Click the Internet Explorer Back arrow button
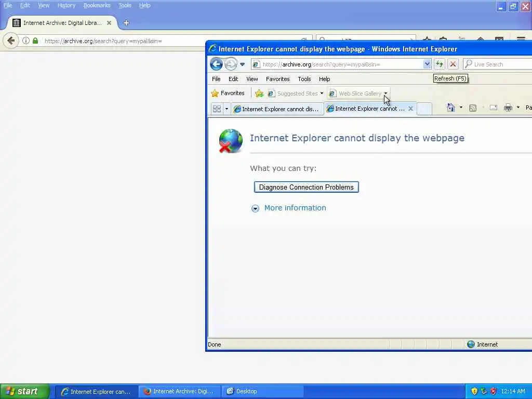This screenshot has height=399, width=532. pos(216,64)
